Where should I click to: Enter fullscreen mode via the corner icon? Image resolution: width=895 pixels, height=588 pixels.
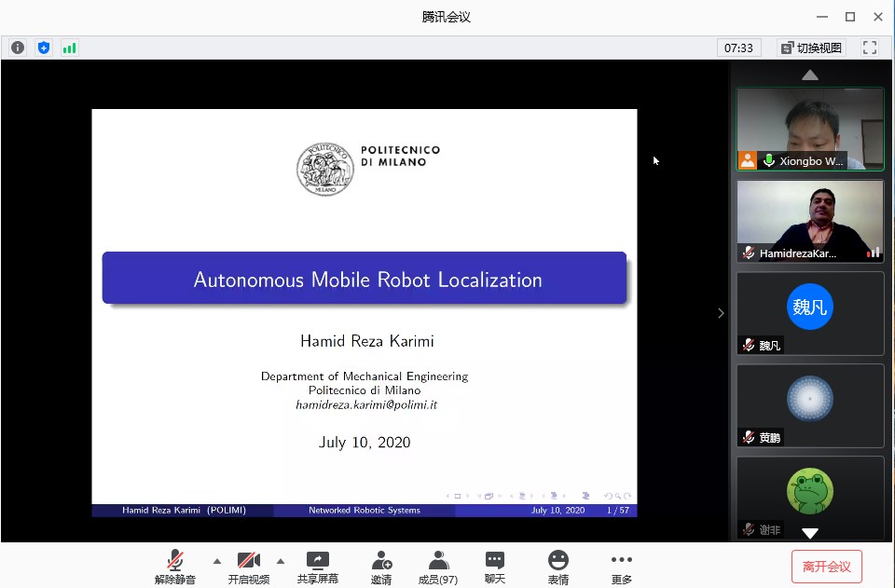(x=869, y=48)
